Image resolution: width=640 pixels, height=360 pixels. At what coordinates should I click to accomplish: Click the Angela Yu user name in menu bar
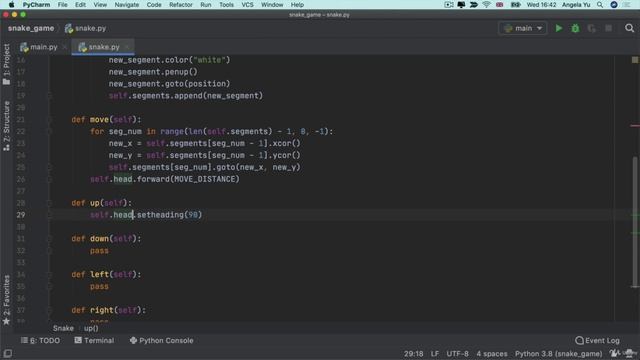pos(576,4)
